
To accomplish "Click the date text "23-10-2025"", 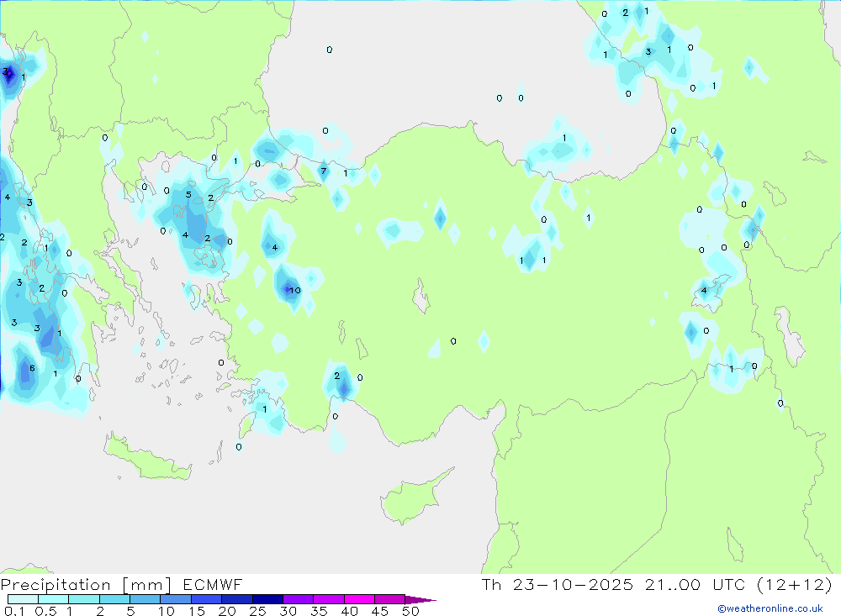I will coord(573,585).
